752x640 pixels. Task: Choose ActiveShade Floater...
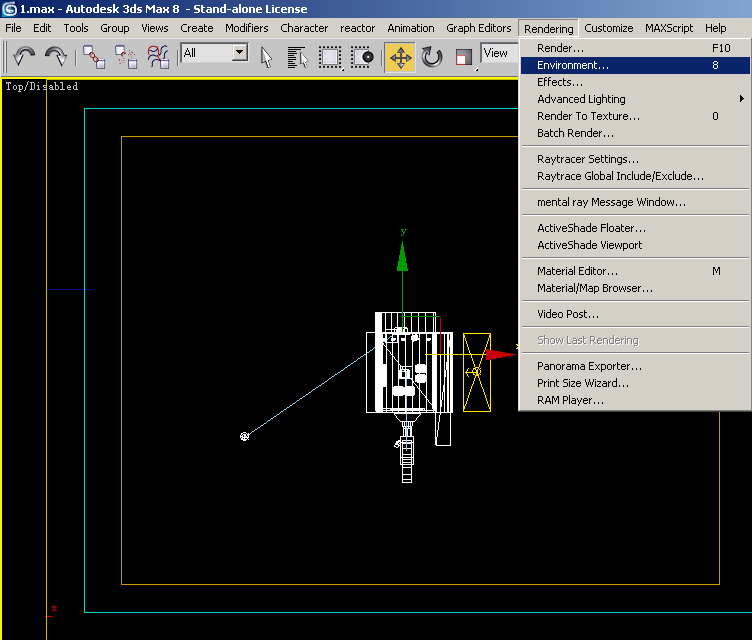635,228
